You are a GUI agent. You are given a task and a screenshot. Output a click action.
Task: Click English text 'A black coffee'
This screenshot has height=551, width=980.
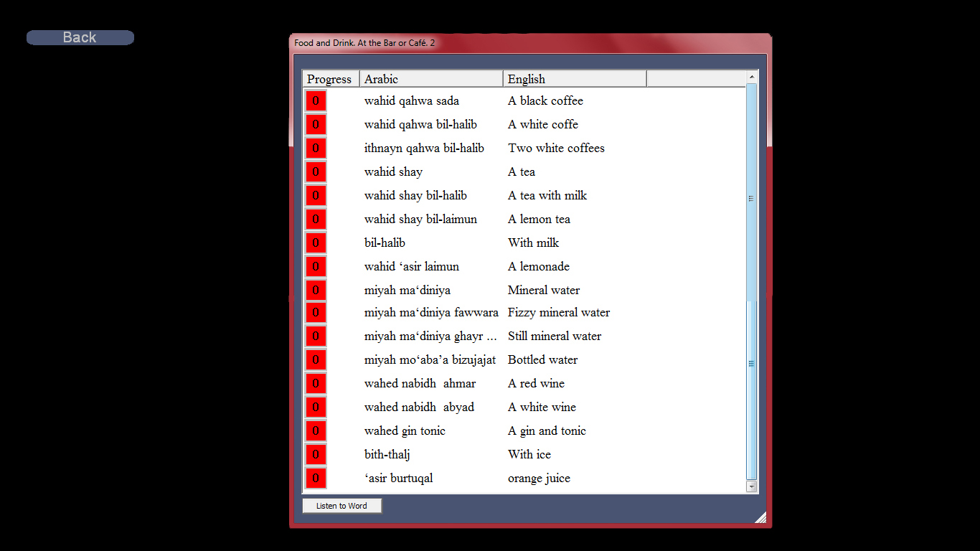coord(545,101)
